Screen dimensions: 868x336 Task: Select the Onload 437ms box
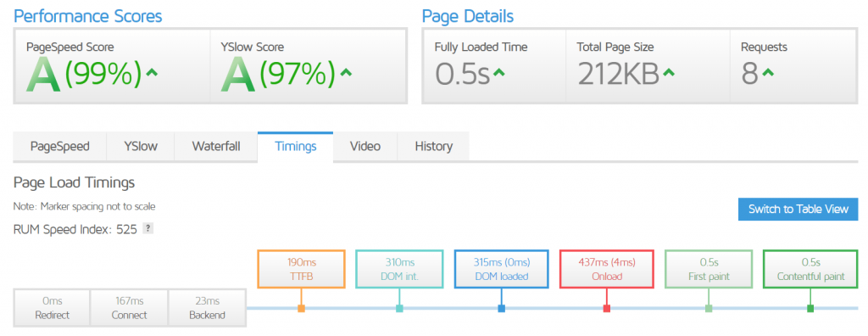coord(607,269)
